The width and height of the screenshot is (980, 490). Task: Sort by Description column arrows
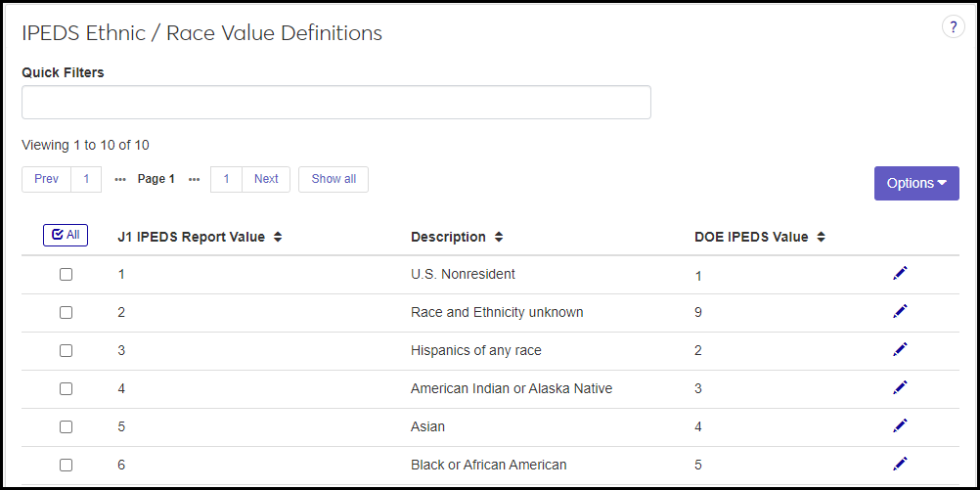[499, 237]
